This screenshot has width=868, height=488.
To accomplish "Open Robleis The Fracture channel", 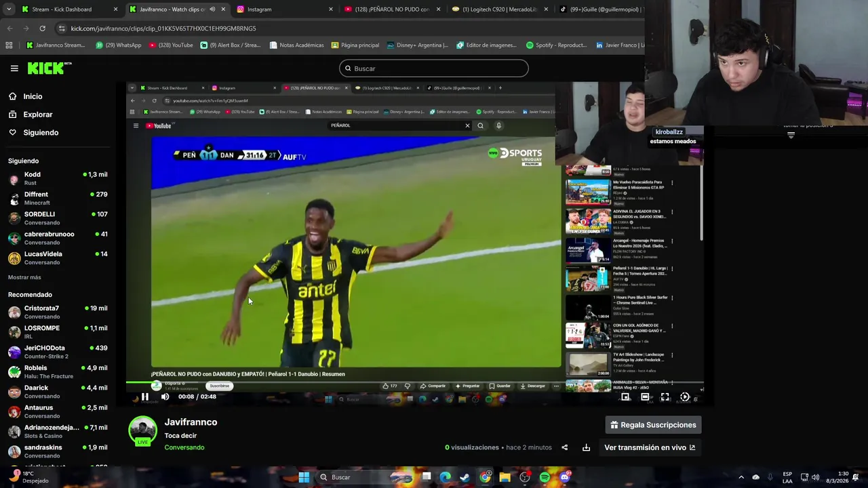I will pyautogui.click(x=58, y=371).
